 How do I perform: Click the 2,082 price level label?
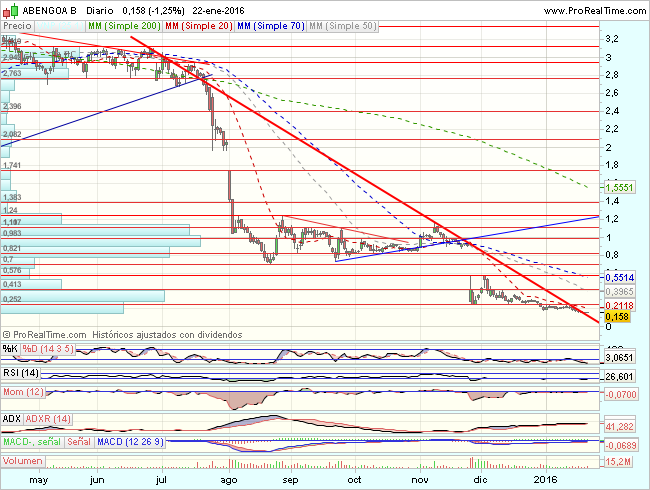click(x=12, y=134)
